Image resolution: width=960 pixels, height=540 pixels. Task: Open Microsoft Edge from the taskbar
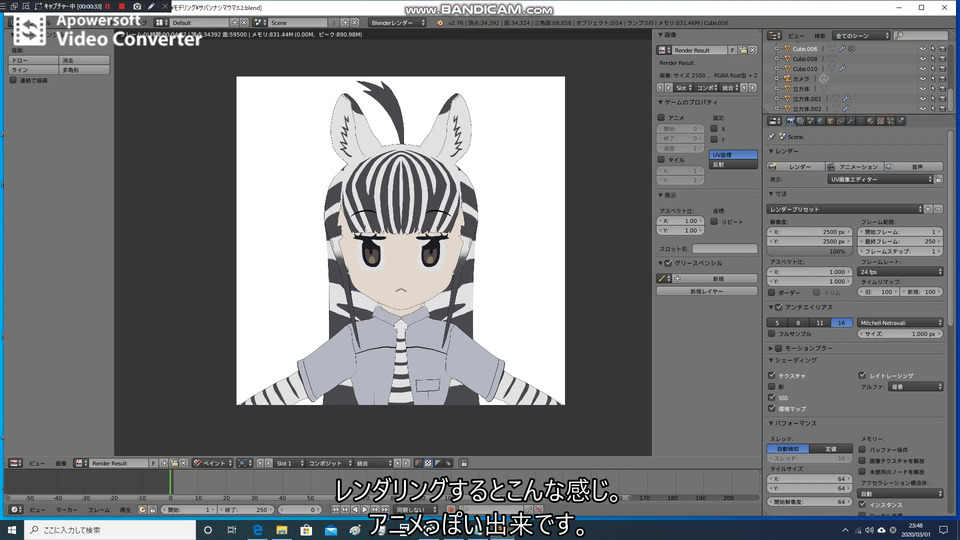[x=257, y=530]
